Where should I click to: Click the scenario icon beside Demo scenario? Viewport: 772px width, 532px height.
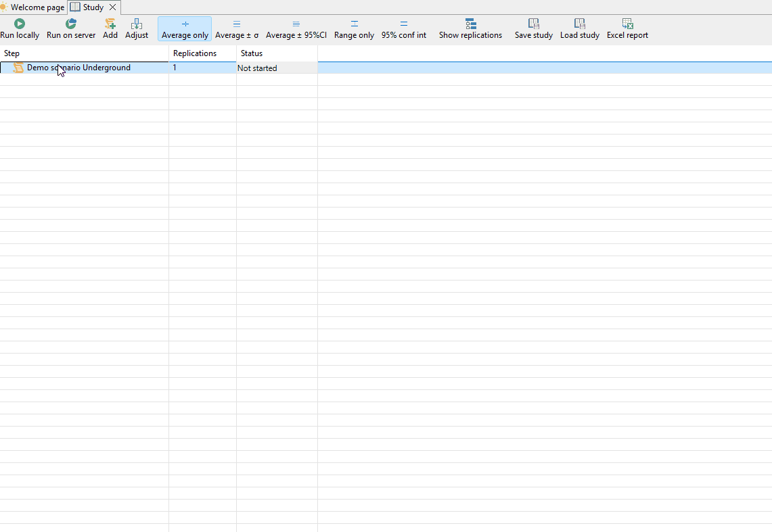point(18,68)
